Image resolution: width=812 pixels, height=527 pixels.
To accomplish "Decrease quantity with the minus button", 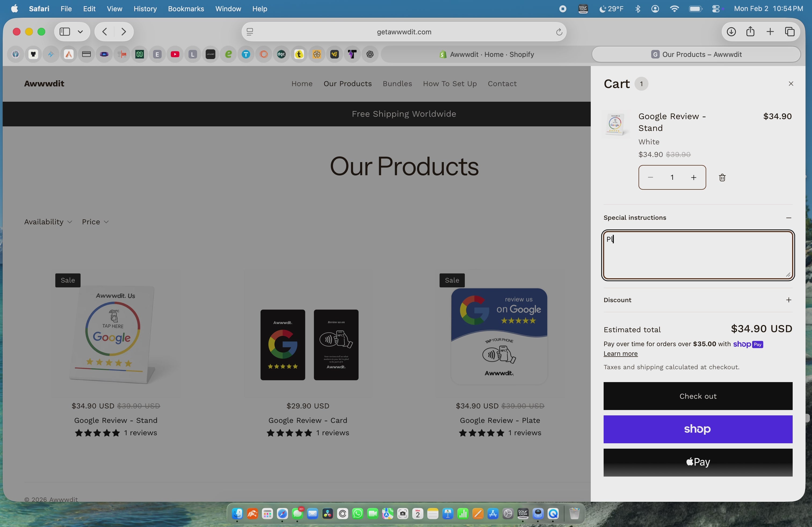I will pyautogui.click(x=650, y=178).
